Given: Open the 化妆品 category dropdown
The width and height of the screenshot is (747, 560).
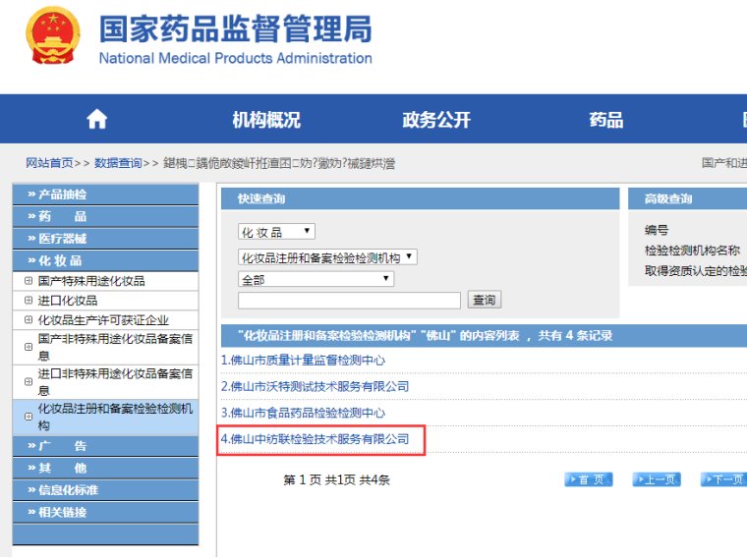Looking at the screenshot, I should pos(276,232).
